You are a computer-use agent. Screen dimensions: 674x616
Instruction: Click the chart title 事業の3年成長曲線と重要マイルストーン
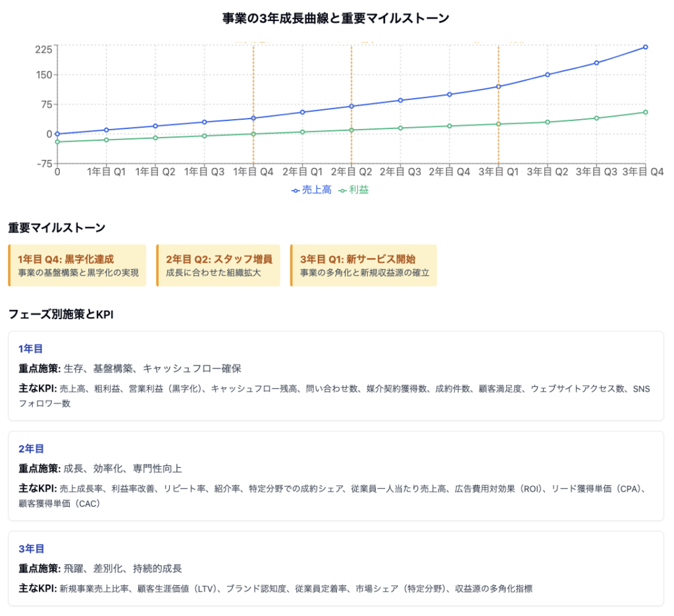336,18
